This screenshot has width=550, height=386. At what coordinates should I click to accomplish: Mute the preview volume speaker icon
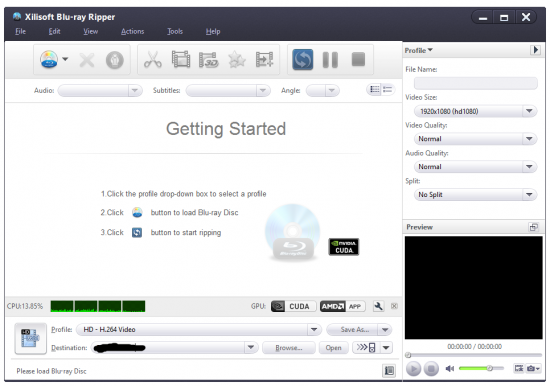point(450,368)
